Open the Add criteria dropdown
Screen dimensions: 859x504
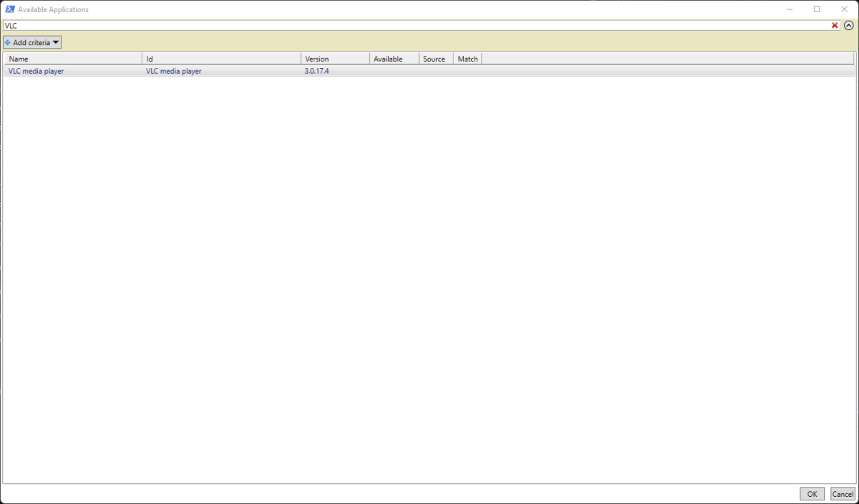[x=31, y=42]
